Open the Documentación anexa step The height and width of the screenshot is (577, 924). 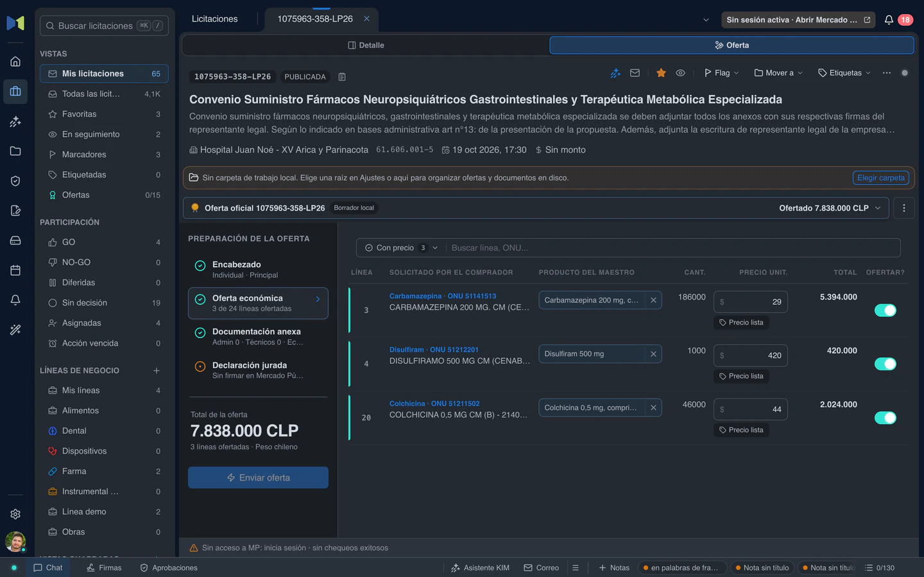[258, 336]
